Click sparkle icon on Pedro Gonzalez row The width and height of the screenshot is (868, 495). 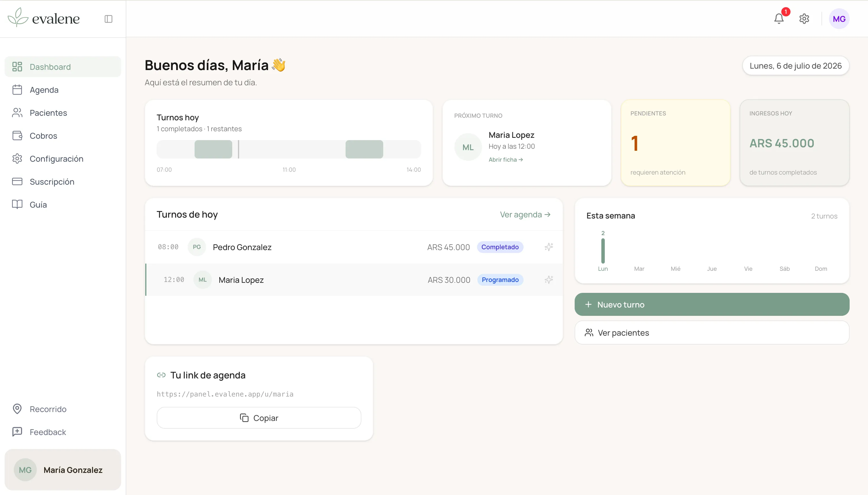pos(549,247)
